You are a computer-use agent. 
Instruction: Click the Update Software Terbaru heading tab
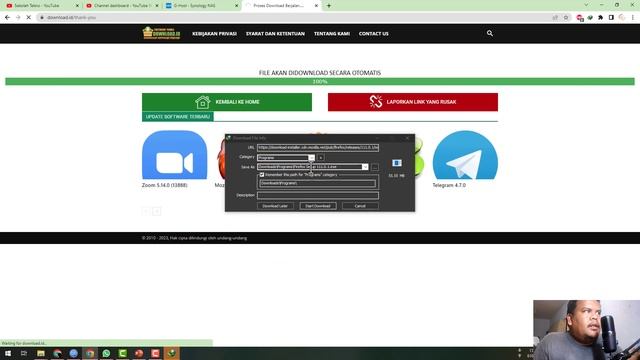pos(178,117)
